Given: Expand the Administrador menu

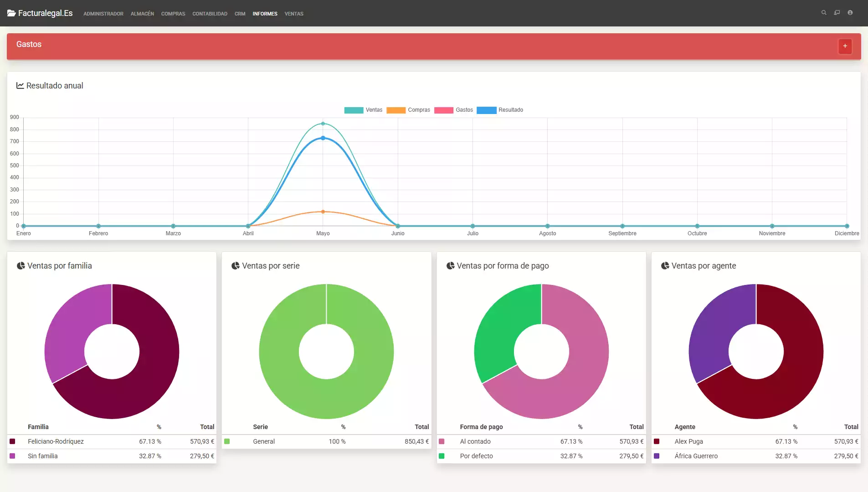Looking at the screenshot, I should [103, 14].
